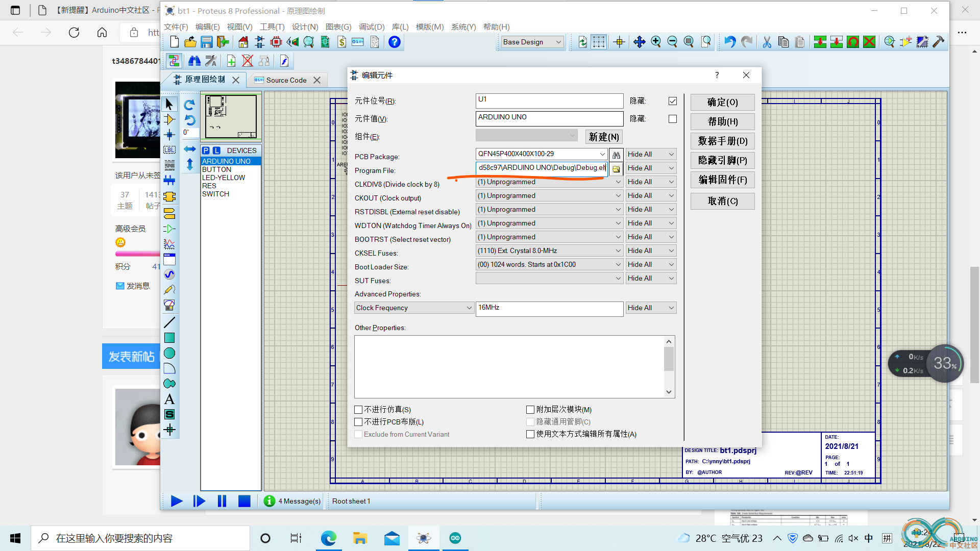980x551 pixels.
Task: Click the binoculars search icon next to PCB Package
Action: [x=616, y=155]
